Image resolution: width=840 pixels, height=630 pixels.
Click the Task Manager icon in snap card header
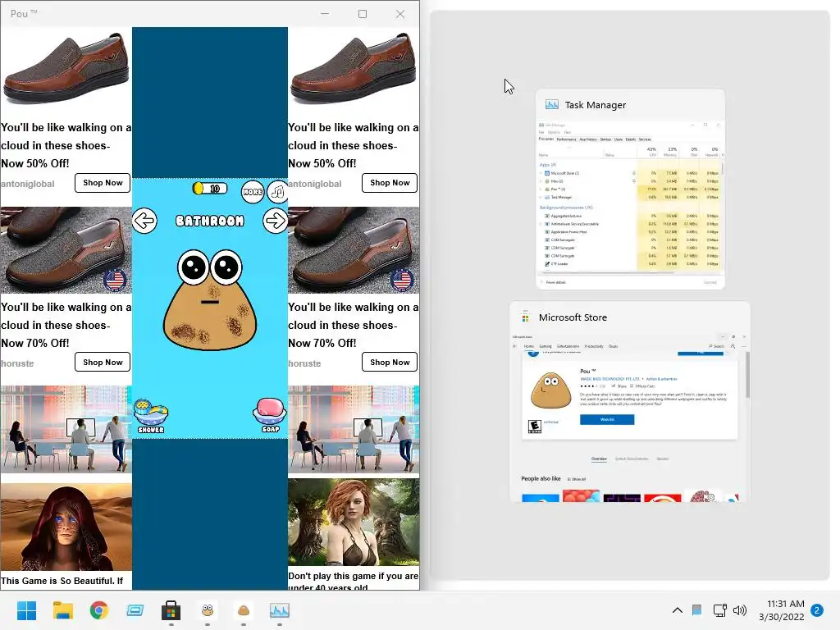tap(552, 104)
